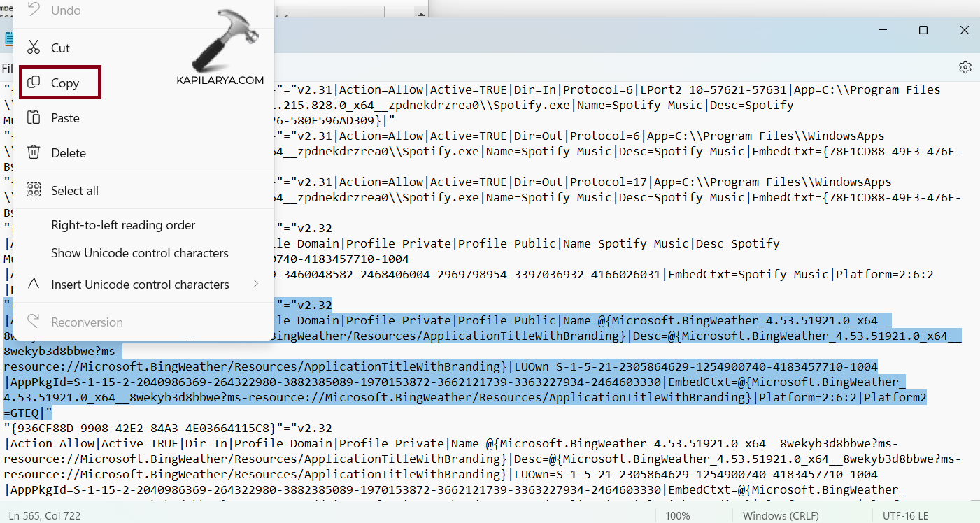The height and width of the screenshot is (523, 980).
Task: Click the UTF-16 LE encoding indicator
Action: coord(905,516)
